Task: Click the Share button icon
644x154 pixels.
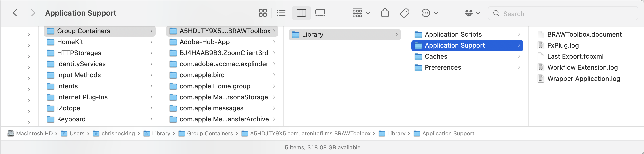Action: [x=385, y=13]
